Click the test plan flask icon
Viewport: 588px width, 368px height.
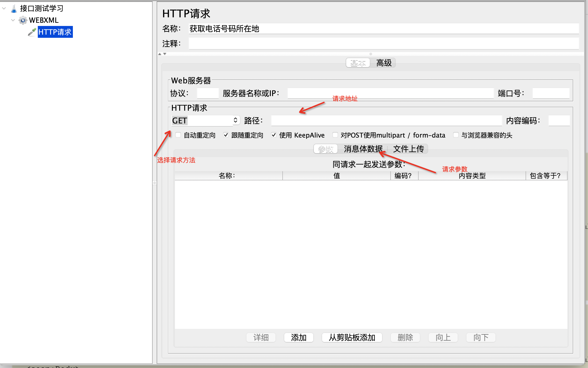pos(14,8)
